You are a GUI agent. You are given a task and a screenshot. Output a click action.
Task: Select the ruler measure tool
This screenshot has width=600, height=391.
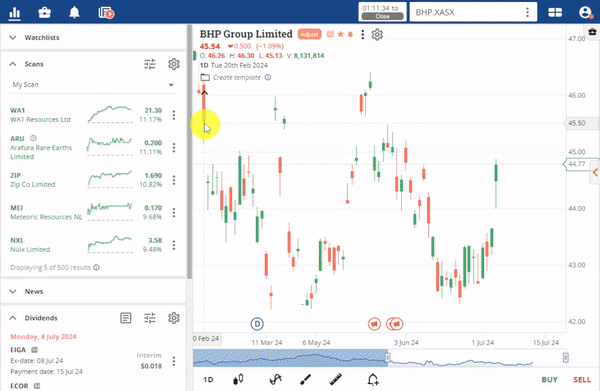point(336,380)
